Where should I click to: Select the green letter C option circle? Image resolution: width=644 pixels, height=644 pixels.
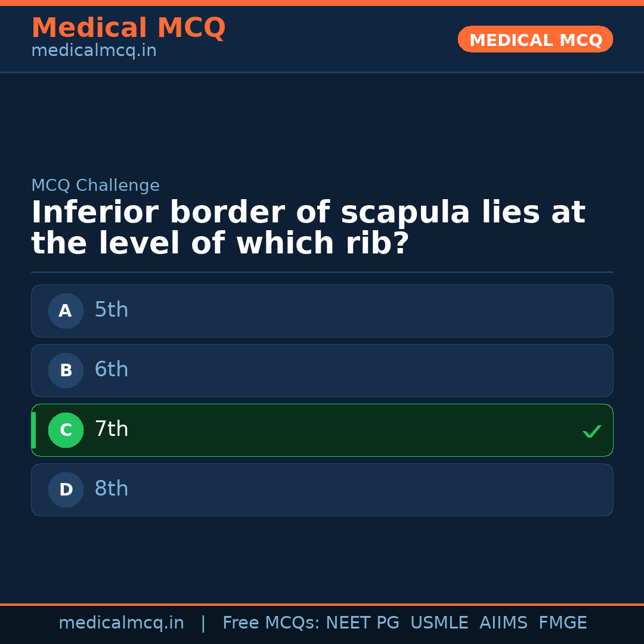tap(66, 430)
